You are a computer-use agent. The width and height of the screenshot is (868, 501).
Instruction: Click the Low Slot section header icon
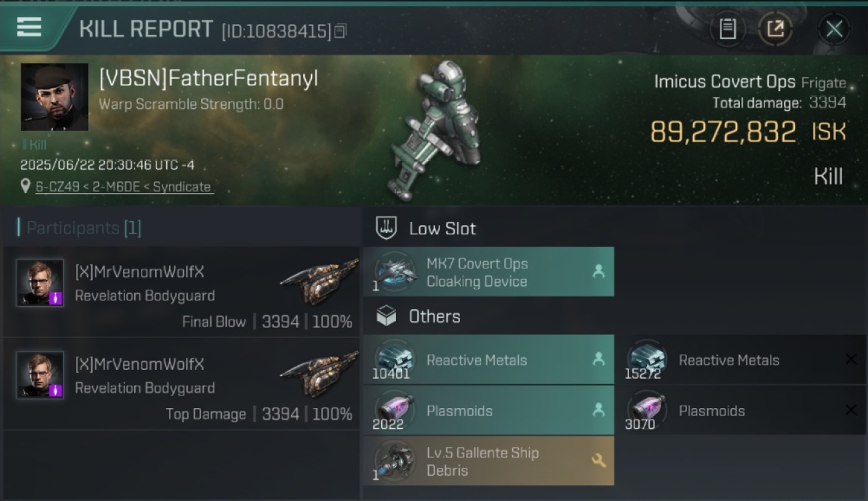coord(387,228)
